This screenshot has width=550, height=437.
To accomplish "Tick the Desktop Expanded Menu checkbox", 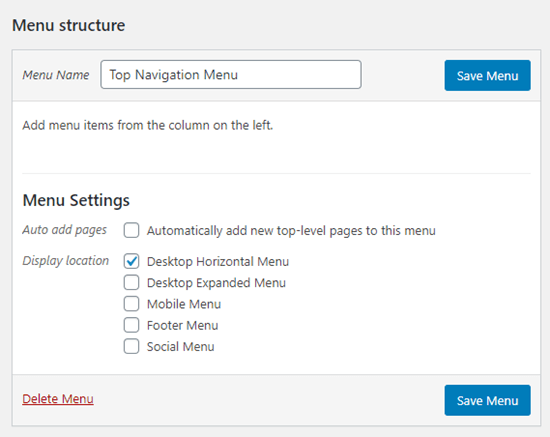I will [132, 282].
